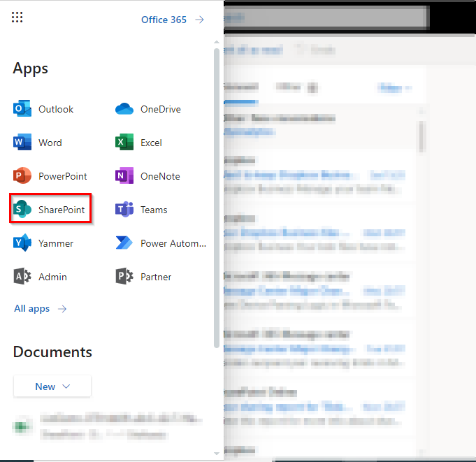Click the Partner text label
The height and width of the screenshot is (462, 476).
click(x=156, y=277)
